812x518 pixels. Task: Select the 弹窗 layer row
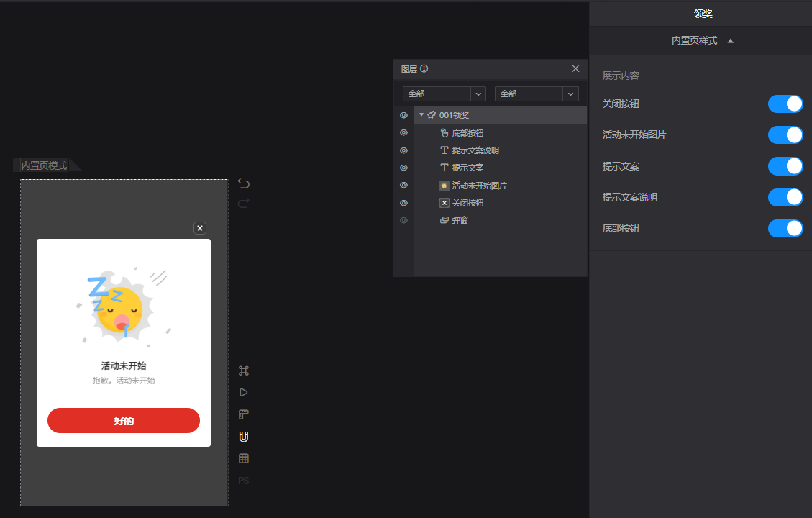[x=501, y=220]
